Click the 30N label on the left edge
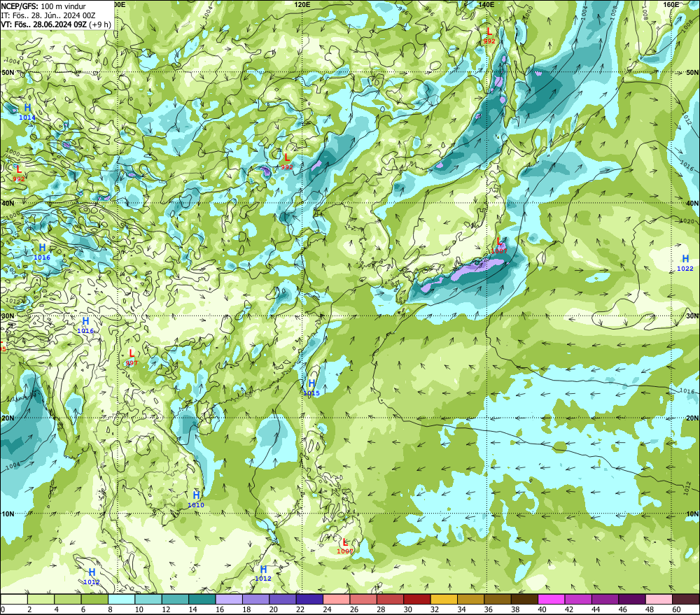Image resolution: width=700 pixels, height=615 pixels. 8,316
